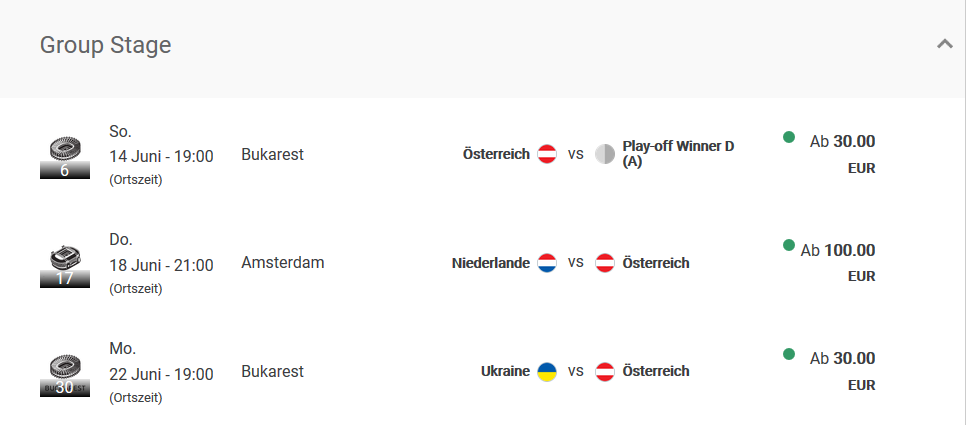Open the Niederlande team name link
Viewport: 968px width, 425px height.
pos(491,263)
